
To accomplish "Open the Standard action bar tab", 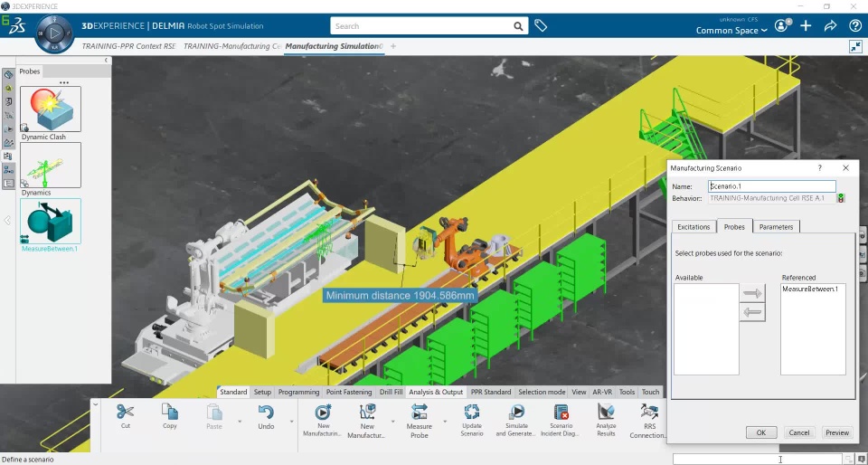I will pos(233,392).
